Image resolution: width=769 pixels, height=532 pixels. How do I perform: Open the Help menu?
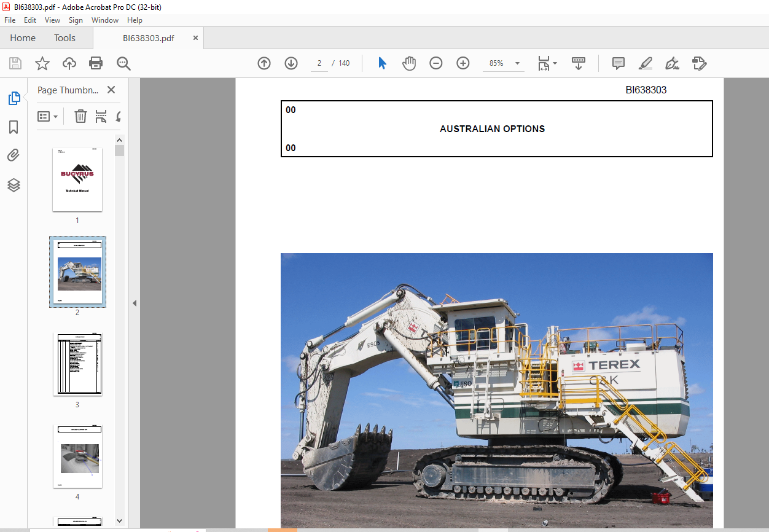[x=135, y=20]
